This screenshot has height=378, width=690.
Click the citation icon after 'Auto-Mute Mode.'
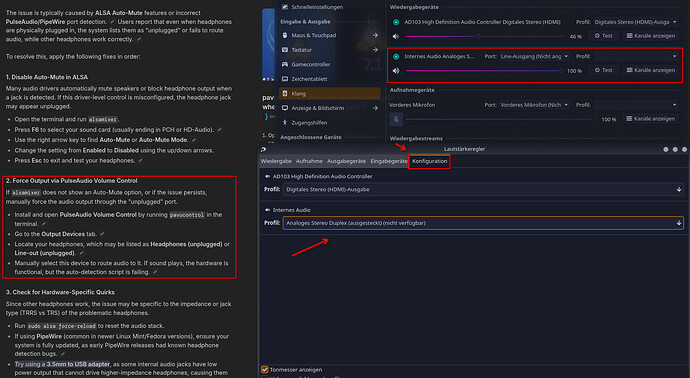[x=194, y=140]
